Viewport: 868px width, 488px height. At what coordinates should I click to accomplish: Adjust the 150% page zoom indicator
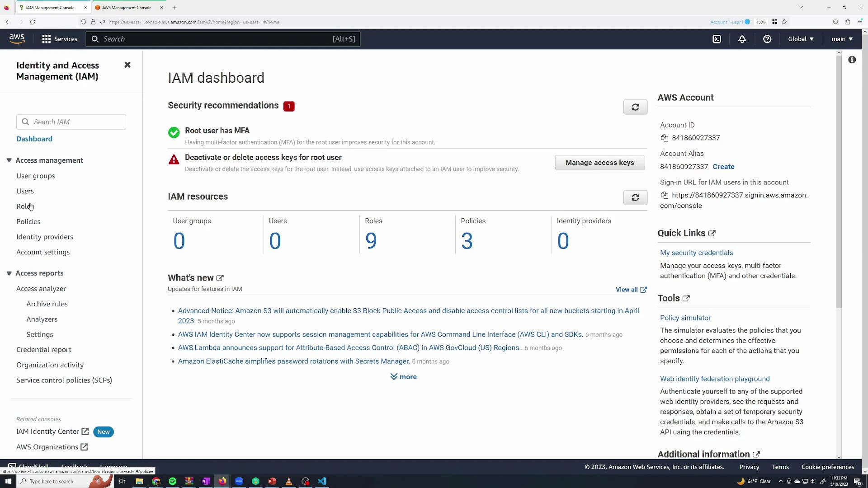tap(761, 22)
